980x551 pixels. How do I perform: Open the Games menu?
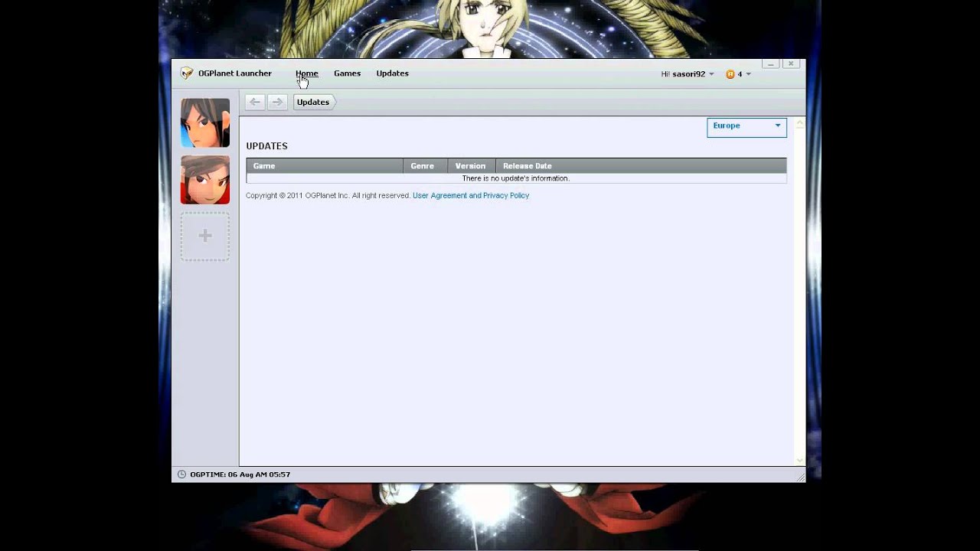347,73
